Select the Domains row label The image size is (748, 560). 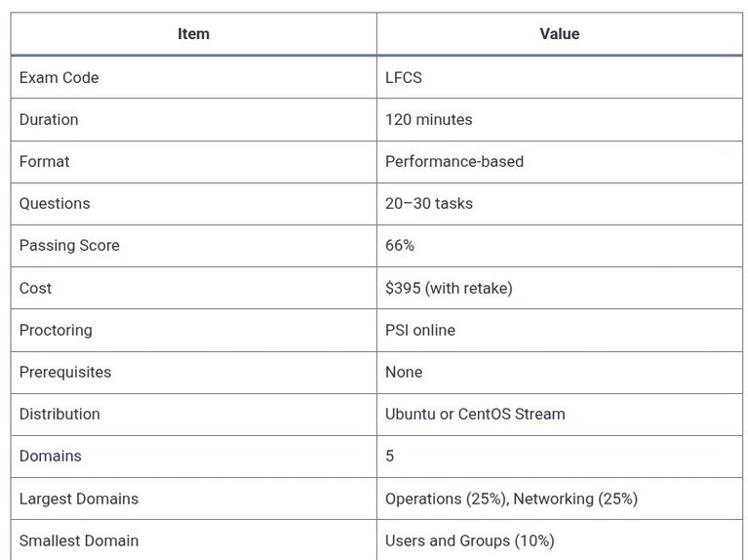pos(50,456)
